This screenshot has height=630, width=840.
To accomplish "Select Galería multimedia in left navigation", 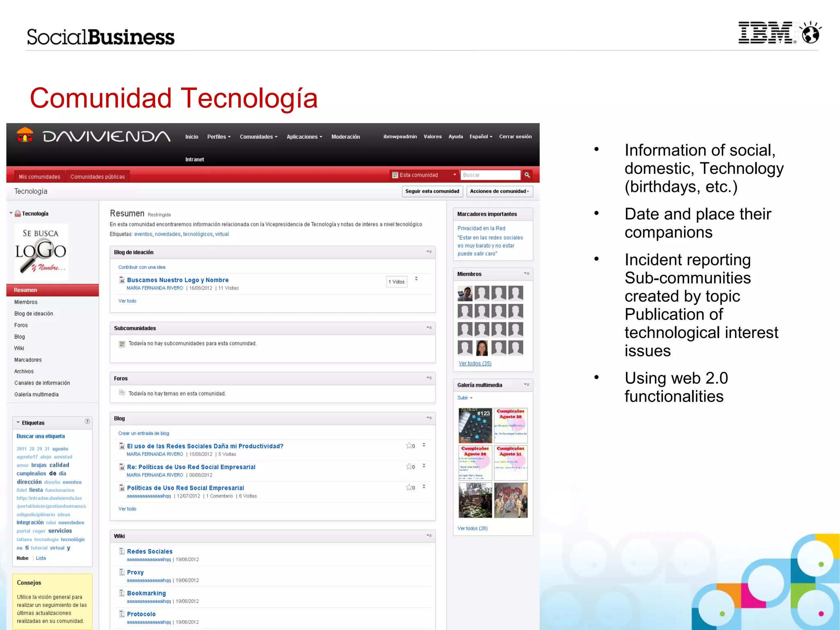I will 37,395.
